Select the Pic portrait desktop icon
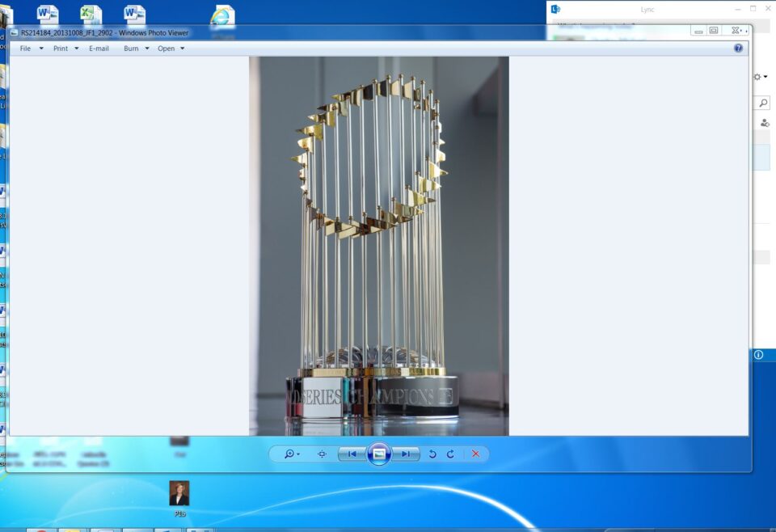 point(179,493)
